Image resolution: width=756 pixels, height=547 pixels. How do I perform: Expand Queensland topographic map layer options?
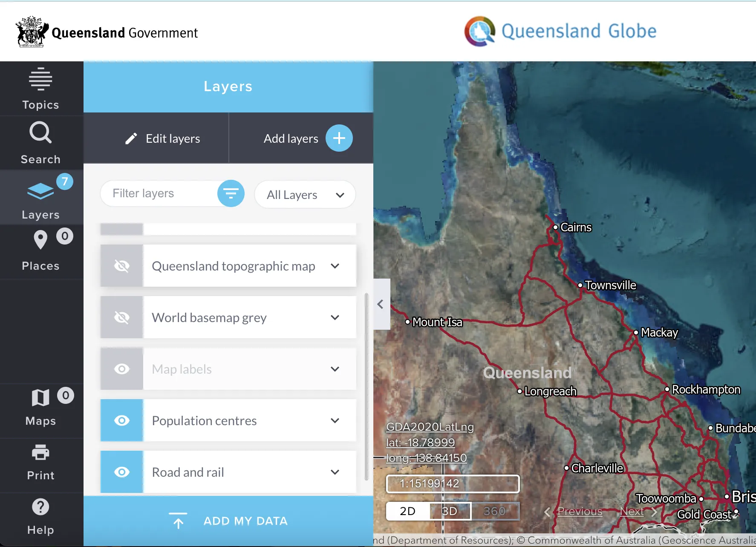(x=335, y=266)
